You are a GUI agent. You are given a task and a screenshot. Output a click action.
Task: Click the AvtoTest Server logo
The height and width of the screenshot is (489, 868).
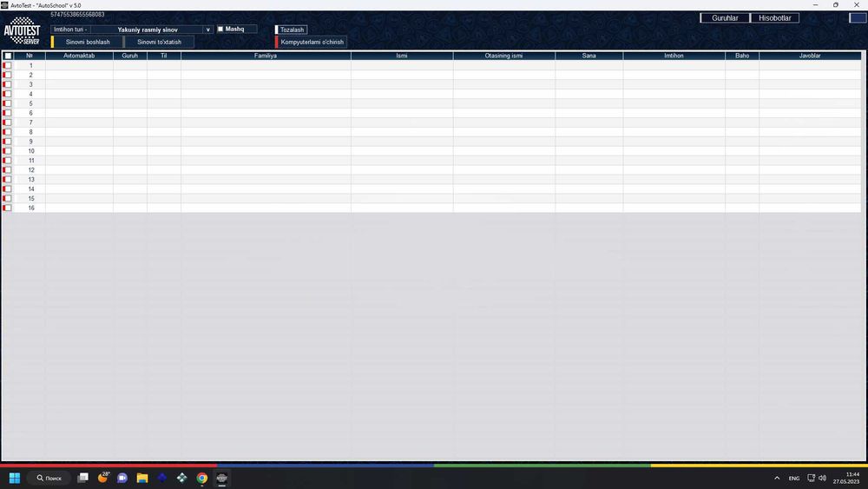(23, 31)
